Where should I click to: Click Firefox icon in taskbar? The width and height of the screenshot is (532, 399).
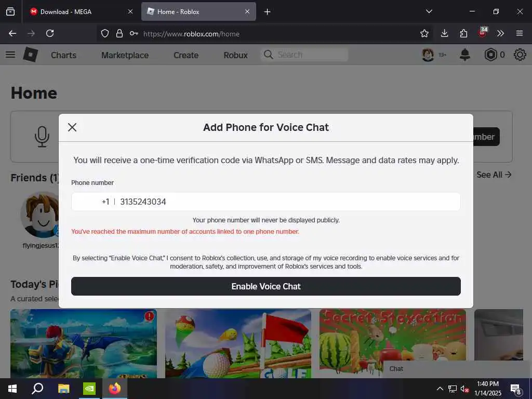pos(115,389)
